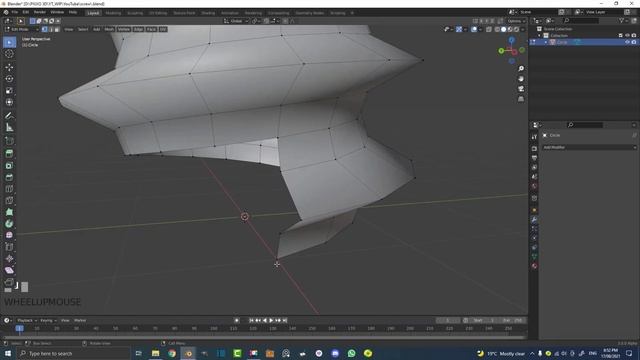Open the Mesh menu in viewport header
This screenshot has height=360, width=640.
pos(109,29)
